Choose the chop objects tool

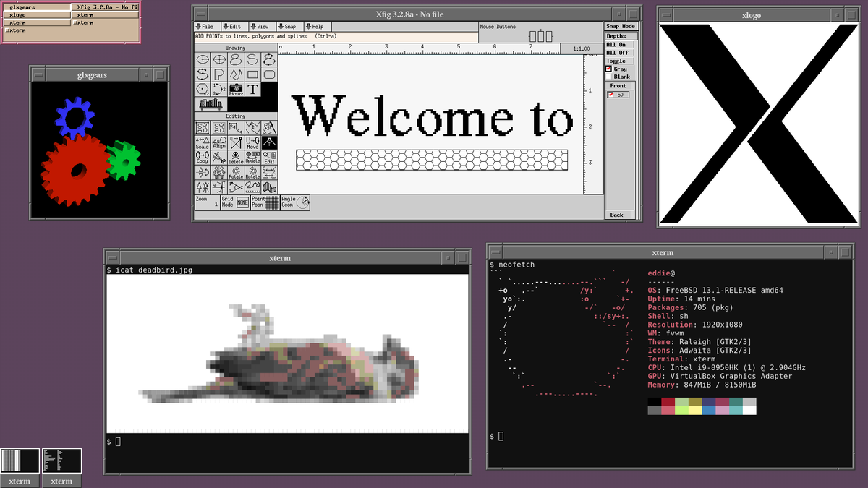(269, 127)
